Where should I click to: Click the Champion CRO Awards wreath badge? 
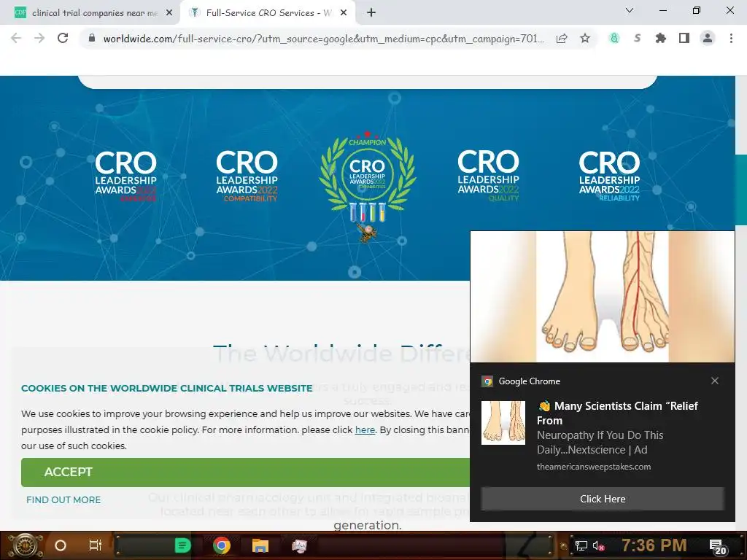(368, 186)
